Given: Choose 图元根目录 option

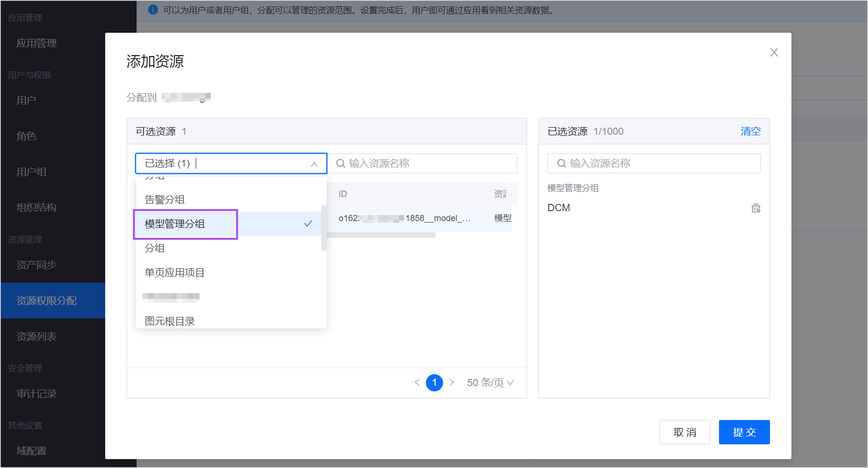Looking at the screenshot, I should [170, 321].
